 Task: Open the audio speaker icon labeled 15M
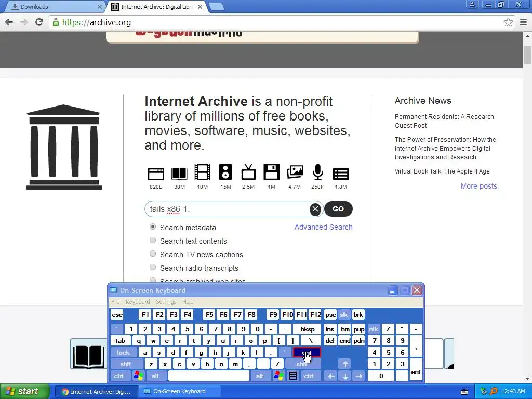click(x=225, y=172)
